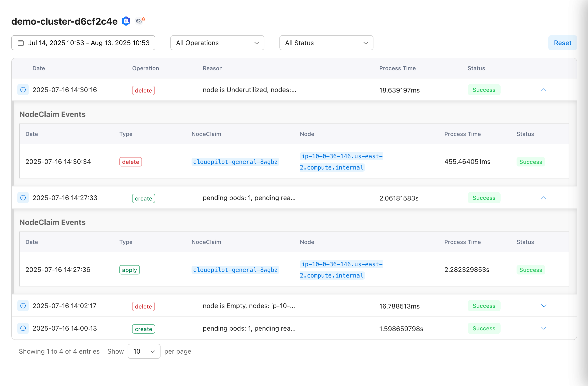Open the entries per page selector
The image size is (588, 386).
click(144, 351)
